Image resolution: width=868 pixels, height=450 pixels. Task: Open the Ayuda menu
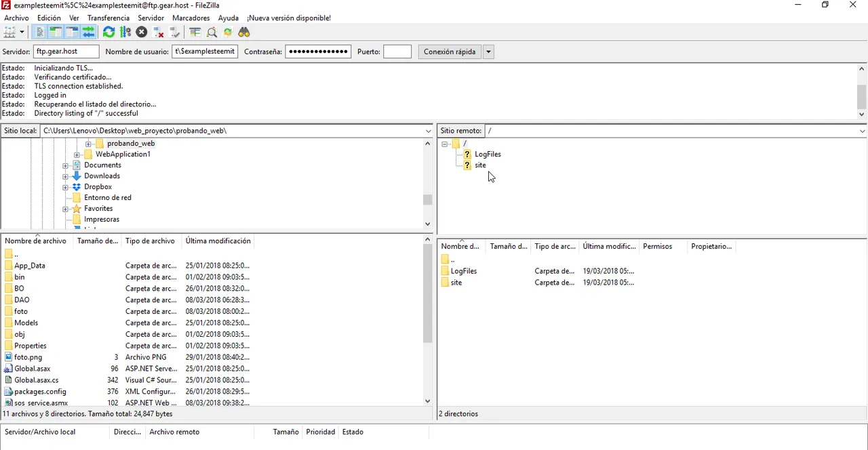coord(229,18)
